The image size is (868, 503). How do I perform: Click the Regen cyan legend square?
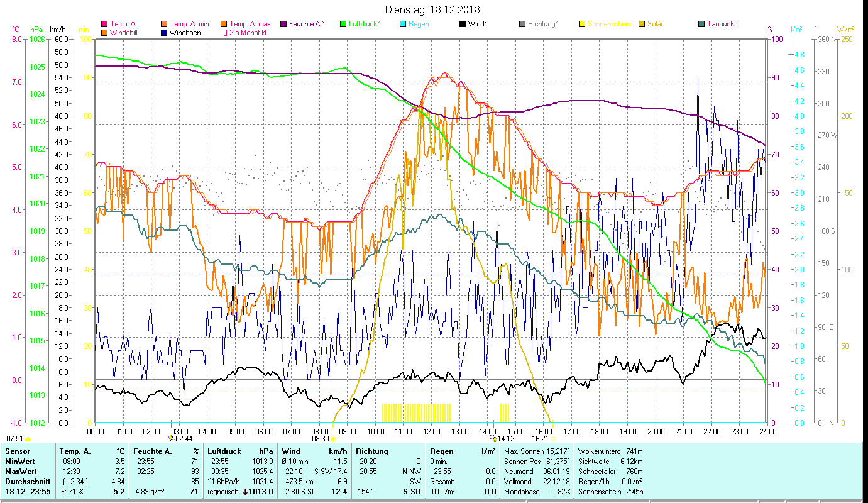pos(403,24)
